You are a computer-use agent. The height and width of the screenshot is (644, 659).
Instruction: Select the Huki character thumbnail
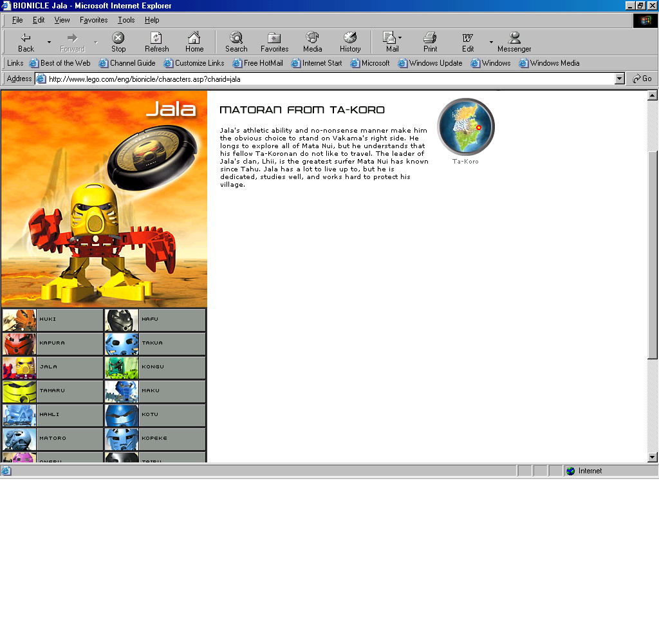(19, 320)
